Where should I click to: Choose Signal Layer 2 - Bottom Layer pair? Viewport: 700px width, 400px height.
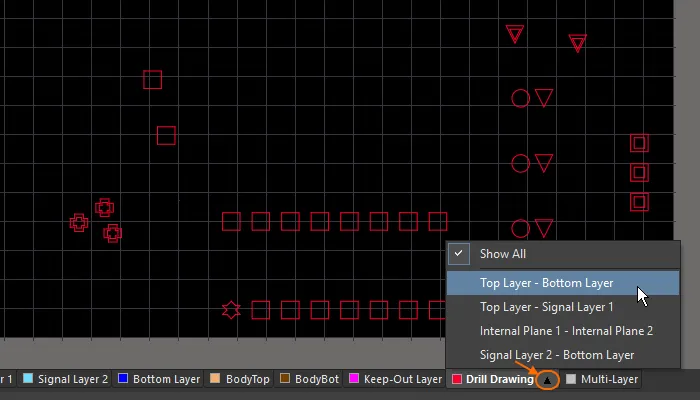(563, 355)
